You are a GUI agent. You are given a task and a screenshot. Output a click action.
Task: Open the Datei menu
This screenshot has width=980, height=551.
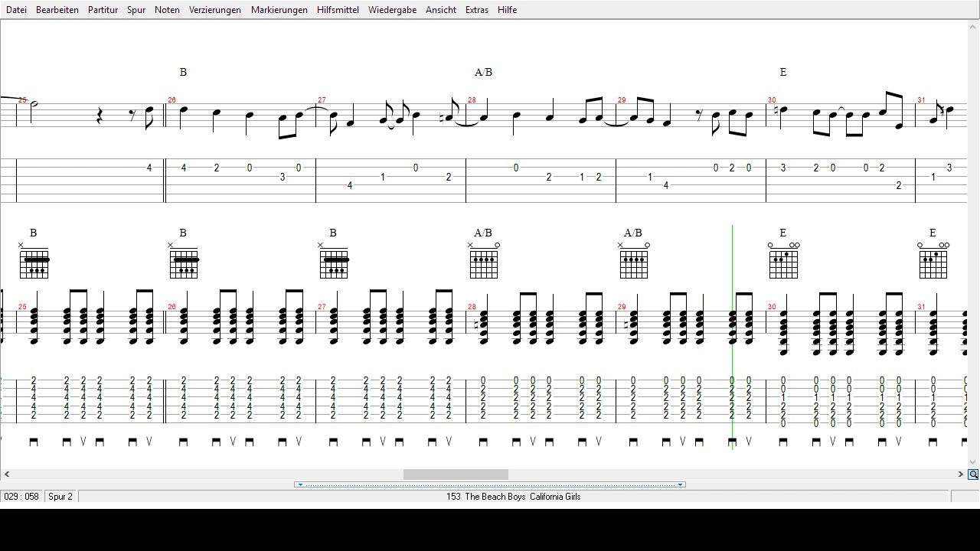pyautogui.click(x=16, y=10)
